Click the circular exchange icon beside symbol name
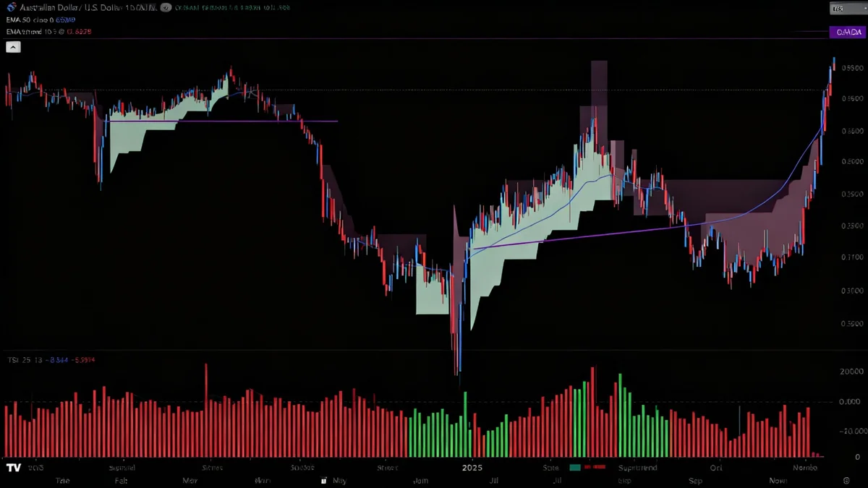This screenshot has height=488, width=868. pyautogui.click(x=166, y=7)
